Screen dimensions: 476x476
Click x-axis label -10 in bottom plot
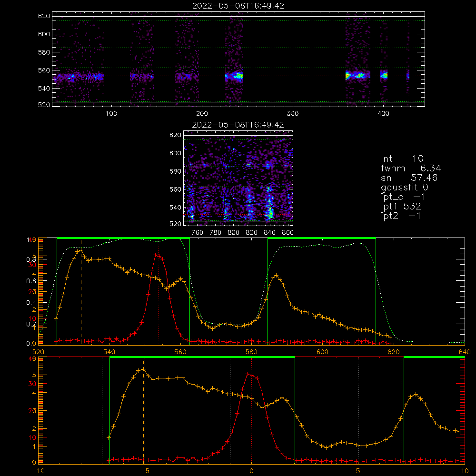(38, 471)
